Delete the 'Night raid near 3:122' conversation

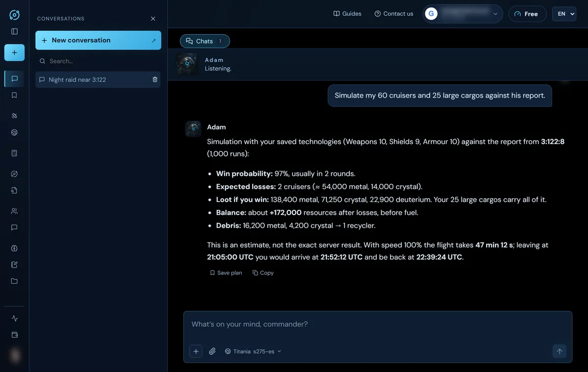tap(155, 79)
